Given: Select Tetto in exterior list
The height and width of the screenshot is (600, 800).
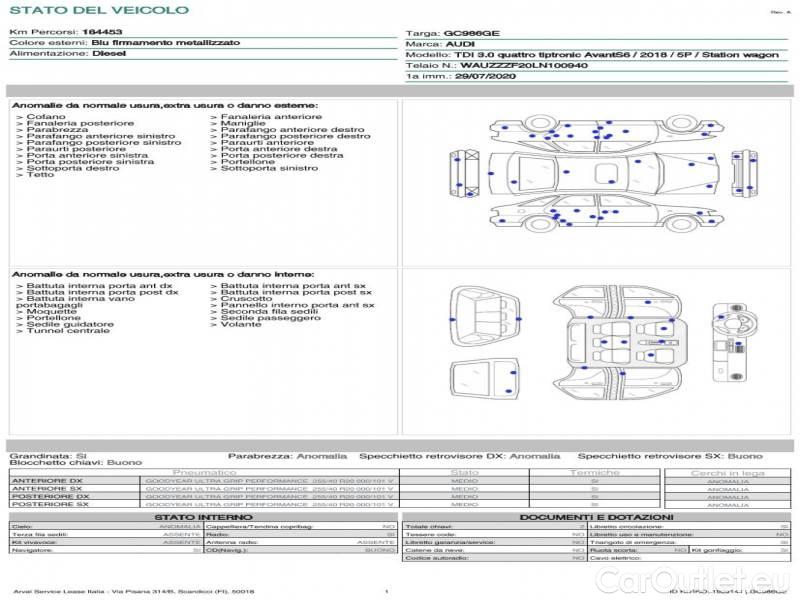Looking at the screenshot, I should coord(40,175).
